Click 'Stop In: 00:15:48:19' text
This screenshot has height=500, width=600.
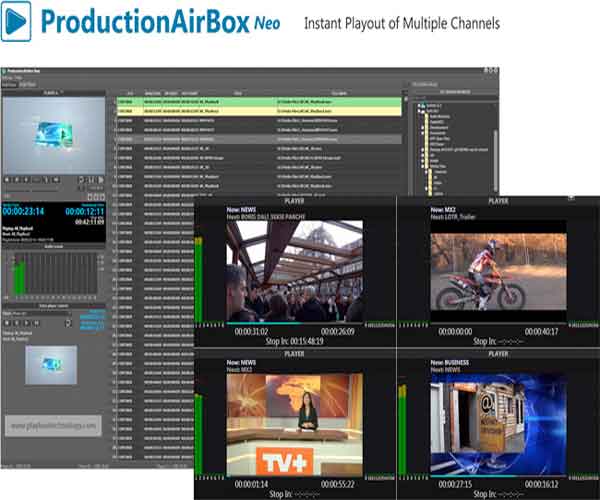coord(294,341)
